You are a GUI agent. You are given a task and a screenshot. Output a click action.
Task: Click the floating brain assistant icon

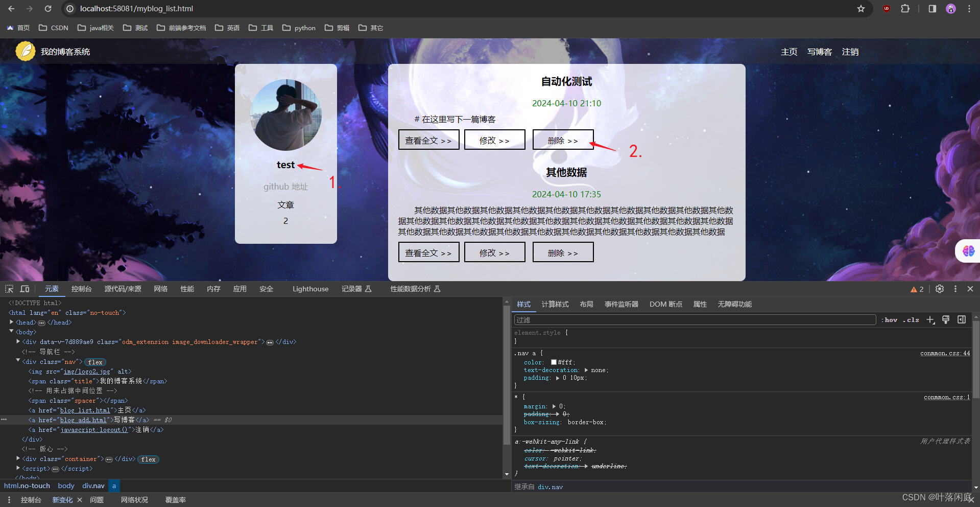click(x=968, y=251)
